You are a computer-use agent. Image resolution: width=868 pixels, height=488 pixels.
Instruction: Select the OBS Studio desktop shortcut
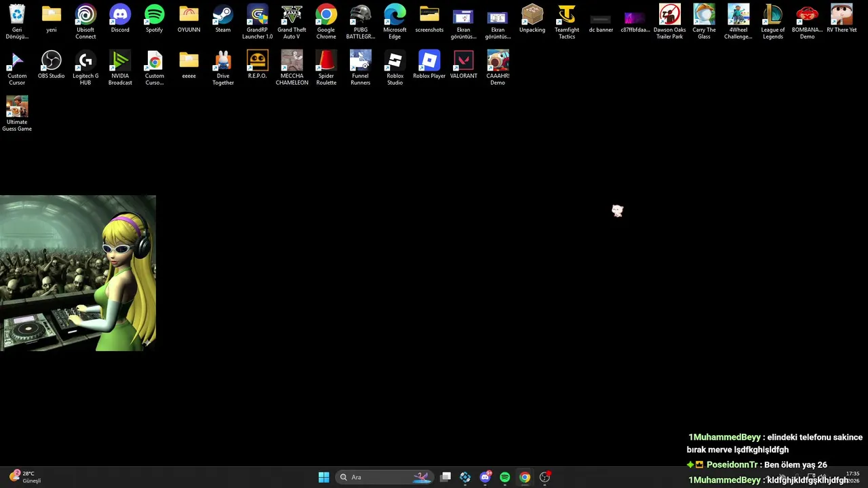tap(52, 64)
